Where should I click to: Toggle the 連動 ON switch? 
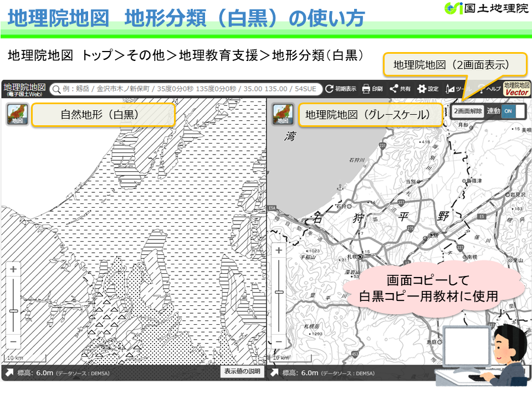[x=513, y=111]
